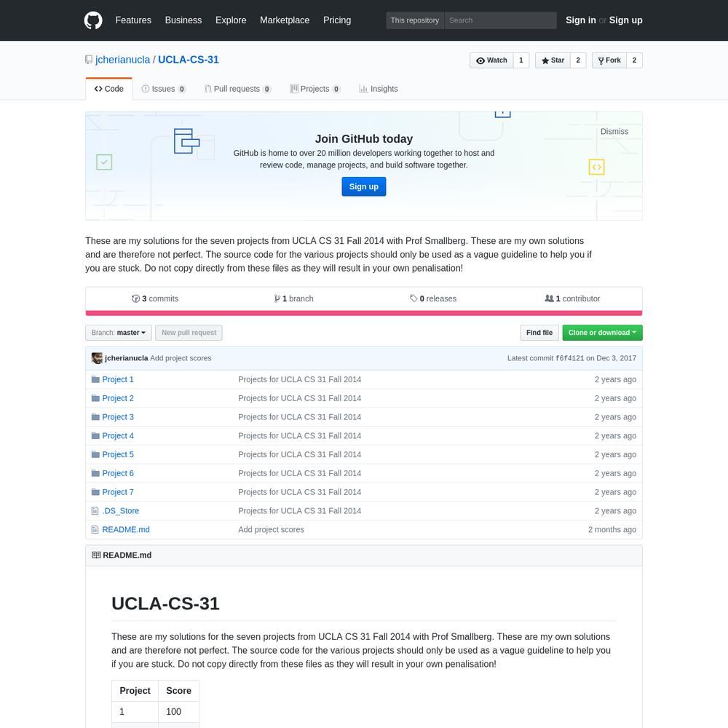The height and width of the screenshot is (728, 728).
Task: Click the This repository search scope label
Action: tap(415, 20)
